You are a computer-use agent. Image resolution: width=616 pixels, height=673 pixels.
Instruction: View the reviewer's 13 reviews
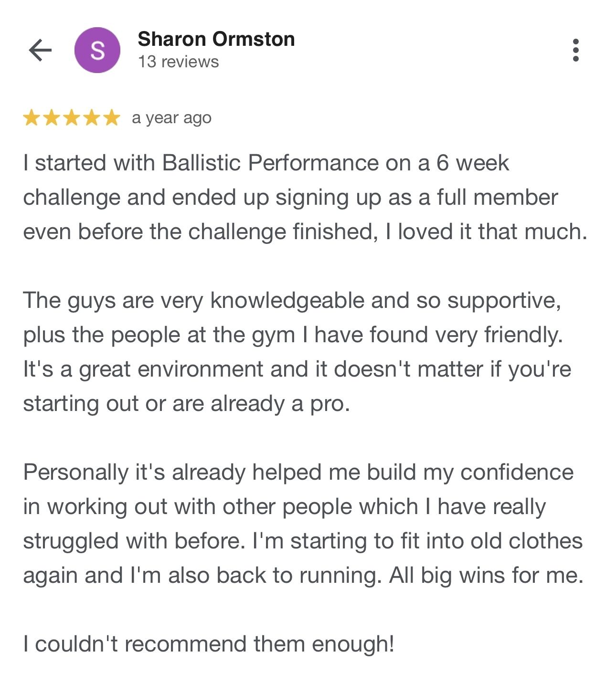(x=178, y=62)
